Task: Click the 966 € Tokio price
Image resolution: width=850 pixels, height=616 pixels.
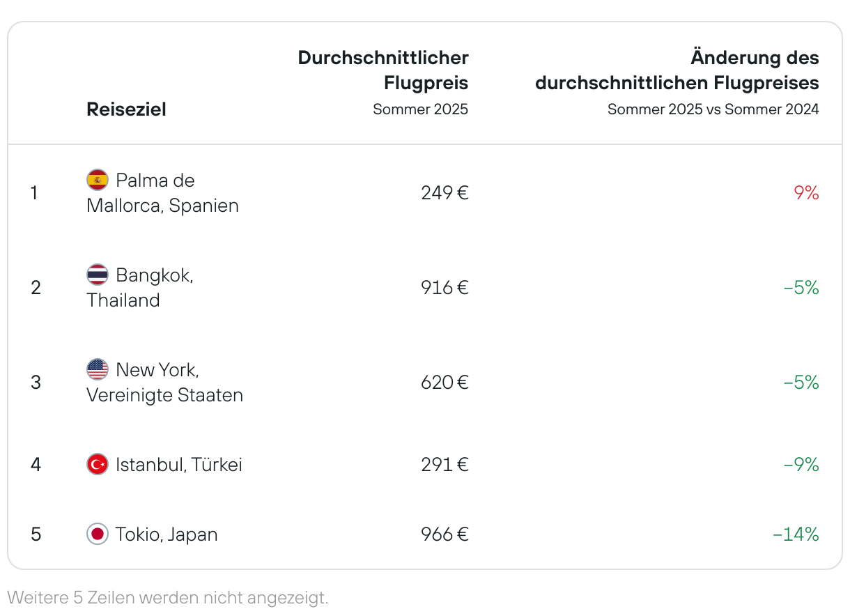Action: click(445, 534)
